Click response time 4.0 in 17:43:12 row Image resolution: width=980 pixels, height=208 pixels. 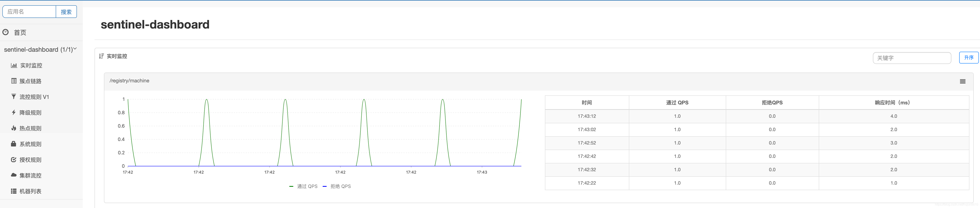tap(894, 116)
